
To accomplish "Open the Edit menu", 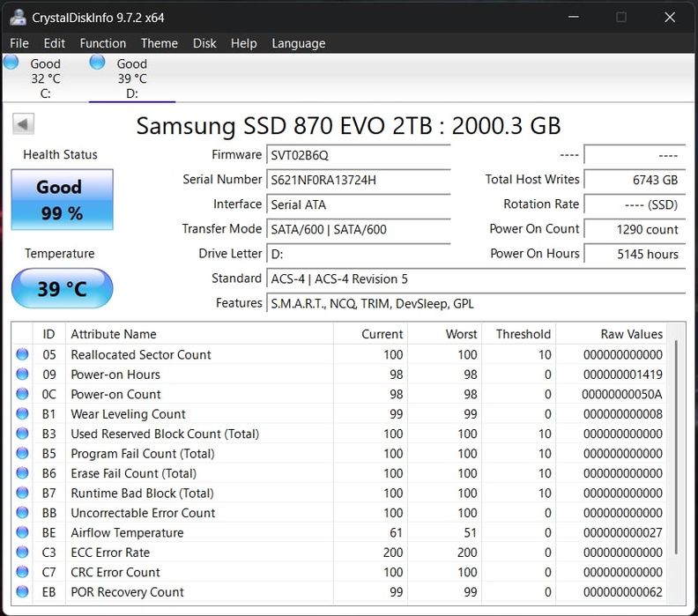I will [x=55, y=43].
